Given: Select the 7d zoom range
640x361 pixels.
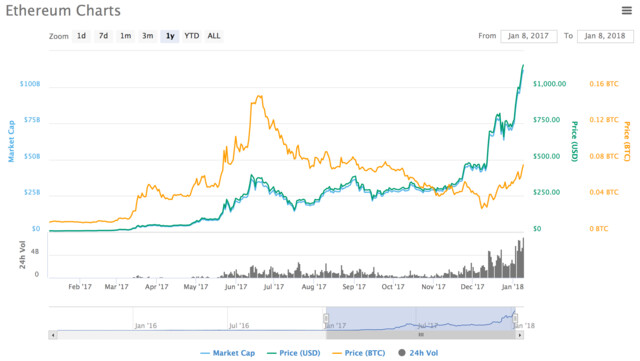Looking at the screenshot, I should click(x=104, y=36).
